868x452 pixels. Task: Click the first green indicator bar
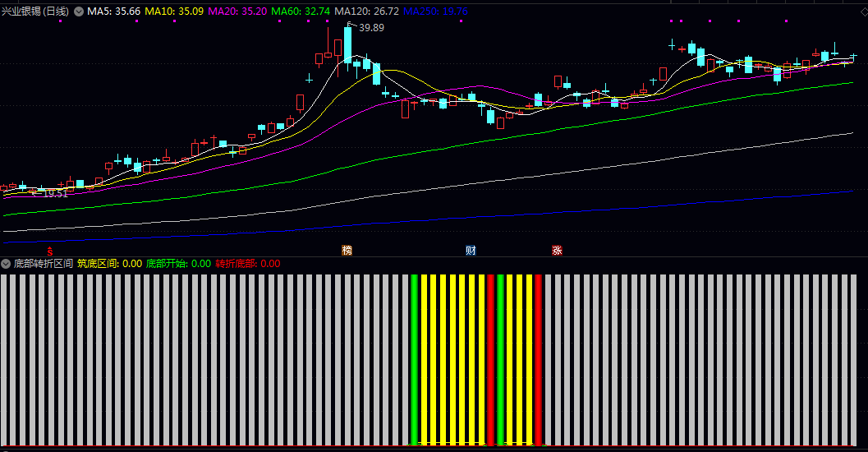click(x=414, y=359)
